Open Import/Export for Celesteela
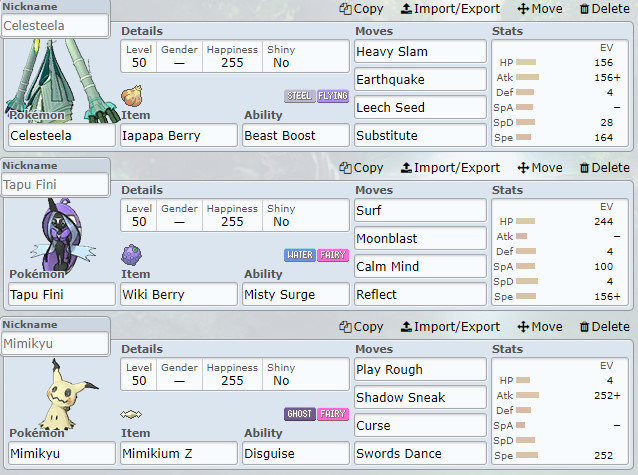Image resolution: width=638 pixels, height=475 pixels. [x=450, y=9]
